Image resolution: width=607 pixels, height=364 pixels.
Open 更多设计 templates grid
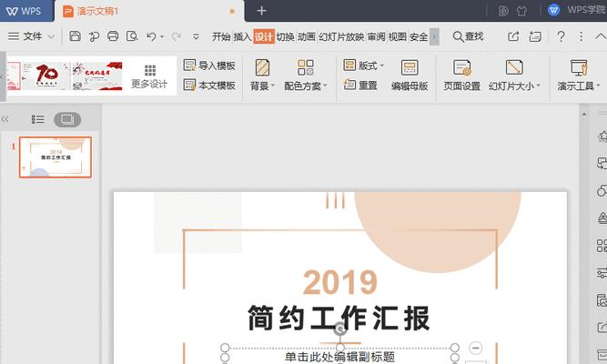[149, 76]
